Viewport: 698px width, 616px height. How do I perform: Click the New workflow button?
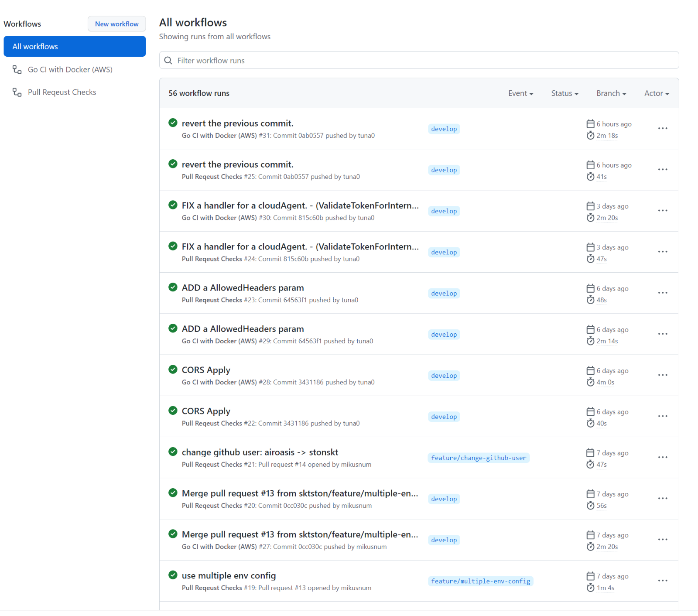click(x=117, y=24)
